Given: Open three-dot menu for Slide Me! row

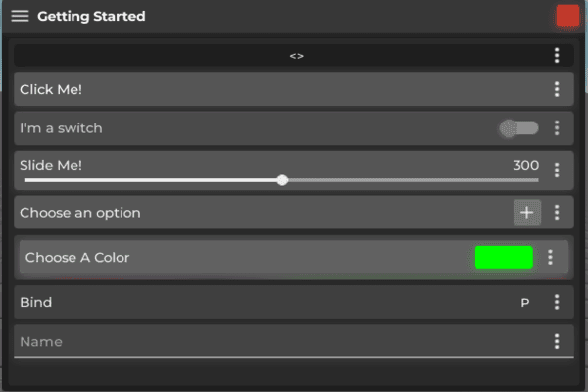Looking at the screenshot, I should [x=557, y=170].
